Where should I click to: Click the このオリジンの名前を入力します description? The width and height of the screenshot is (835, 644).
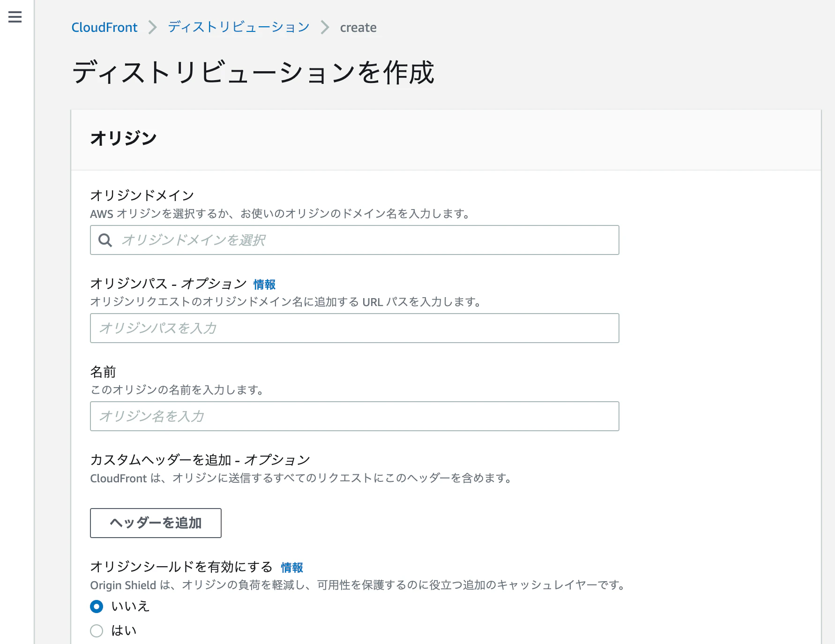click(178, 390)
